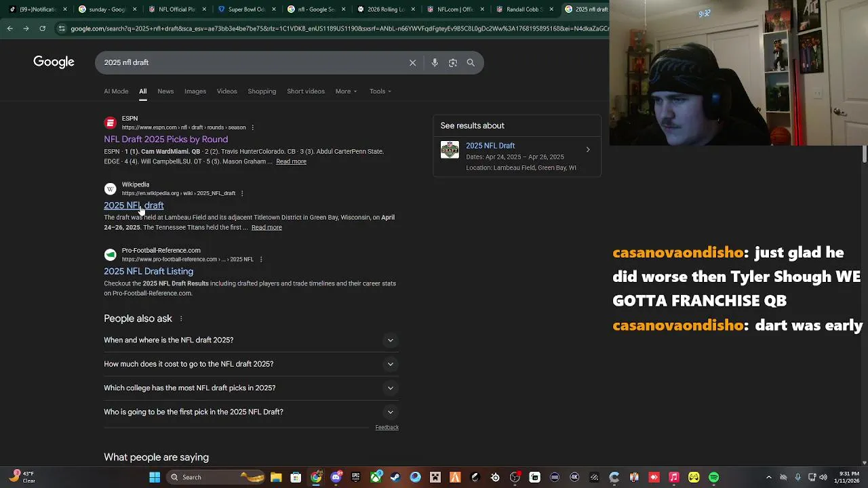
Task: Open Minecraft from the taskbar
Action: pos(435,477)
